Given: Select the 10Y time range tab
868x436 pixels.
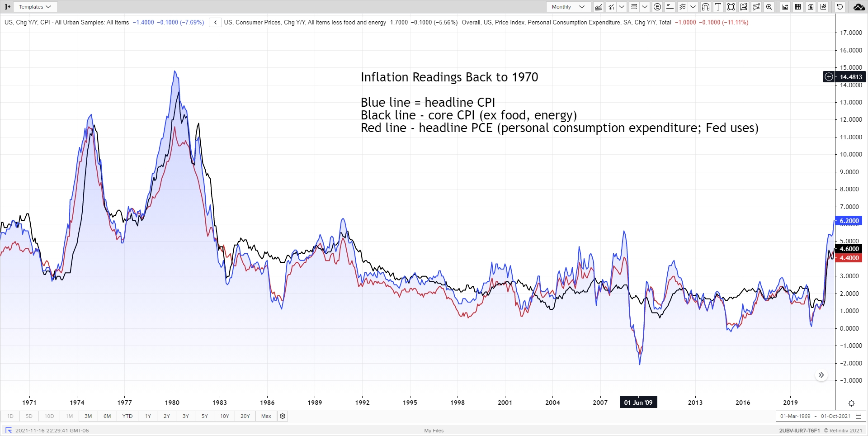Looking at the screenshot, I should click(225, 416).
